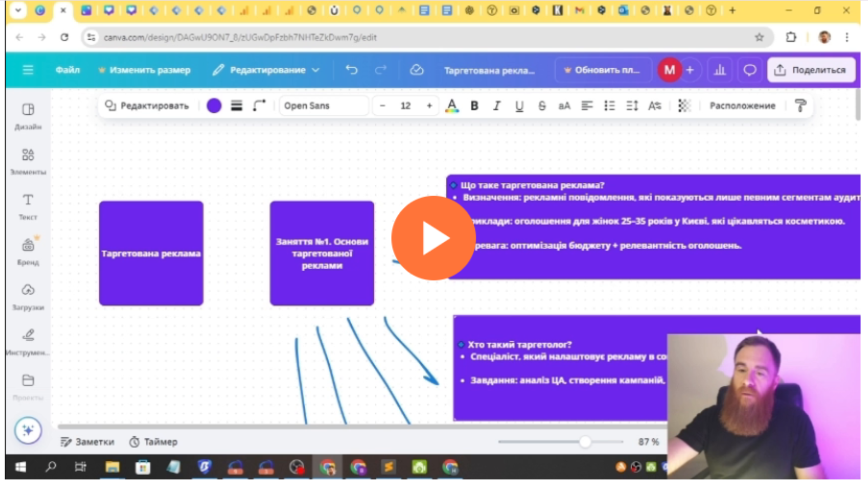This screenshot has height=488, width=868.
Task: Click the transparency checkerboard icon
Action: click(x=684, y=106)
